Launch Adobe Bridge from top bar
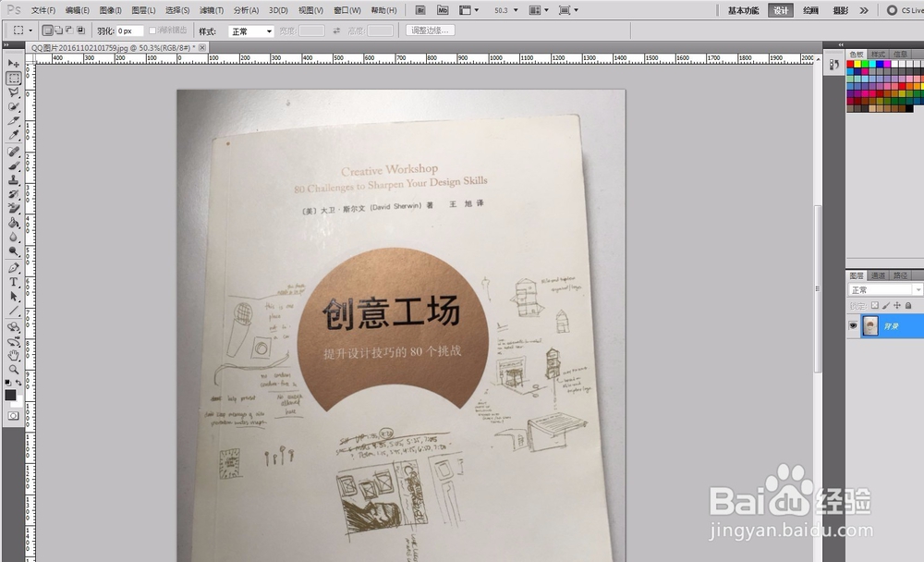 coord(420,10)
